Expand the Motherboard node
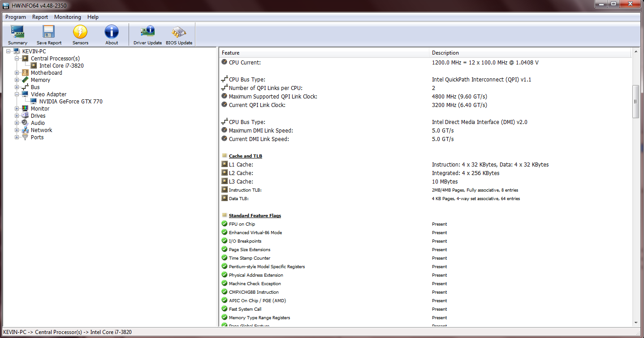This screenshot has height=338, width=644. [17, 73]
